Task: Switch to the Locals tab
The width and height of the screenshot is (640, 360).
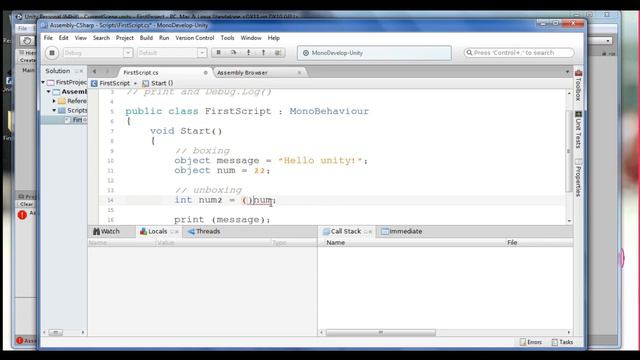Action: click(x=153, y=231)
